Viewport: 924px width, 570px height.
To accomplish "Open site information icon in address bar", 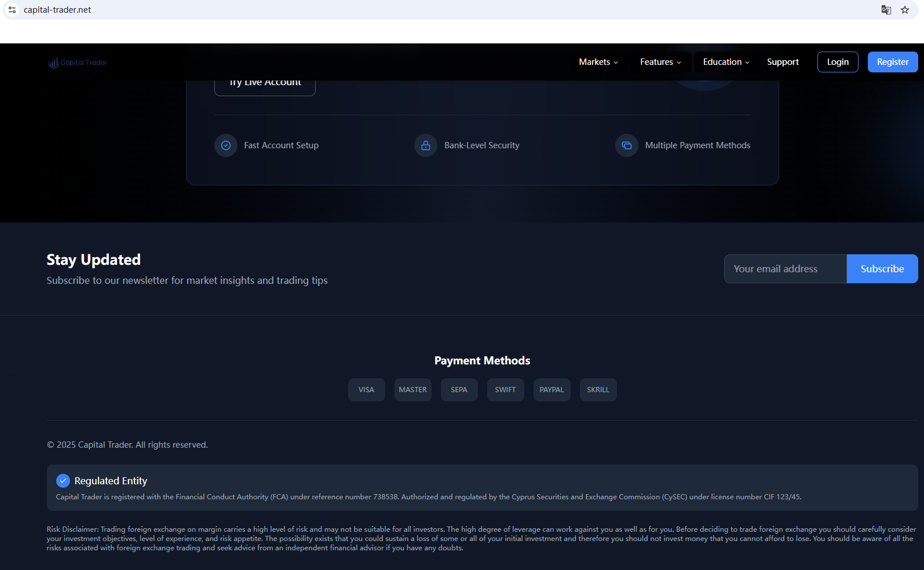I will [12, 10].
